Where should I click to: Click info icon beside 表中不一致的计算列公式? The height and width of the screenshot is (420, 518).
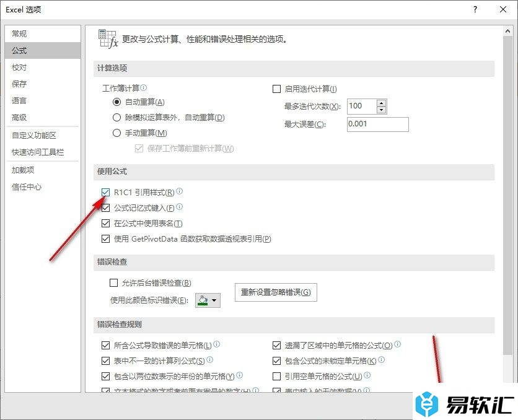[x=210, y=359]
